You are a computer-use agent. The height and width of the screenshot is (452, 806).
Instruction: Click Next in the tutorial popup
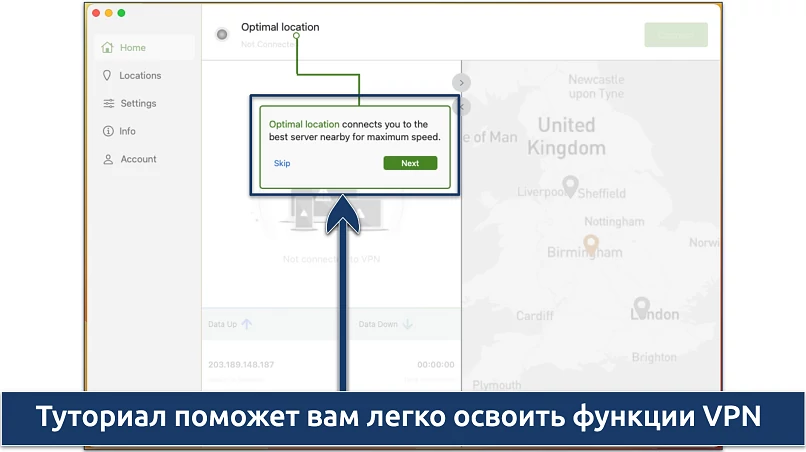click(410, 163)
